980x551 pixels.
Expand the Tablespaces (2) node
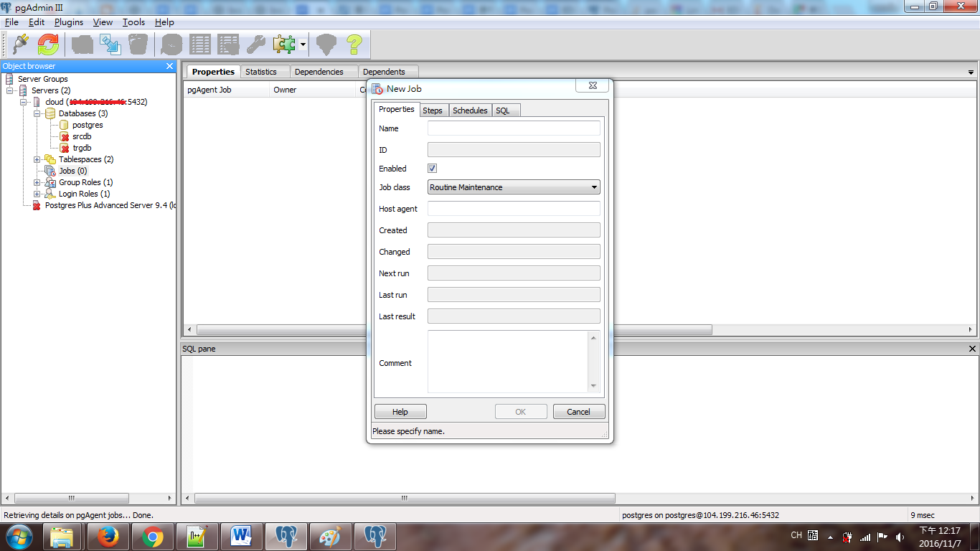[37, 159]
